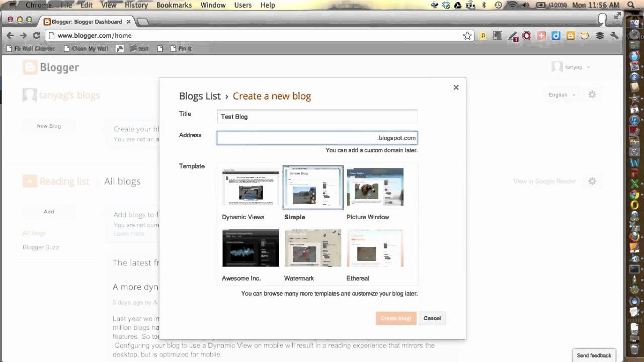Open the Users menu
The width and height of the screenshot is (644, 362).
243,5
